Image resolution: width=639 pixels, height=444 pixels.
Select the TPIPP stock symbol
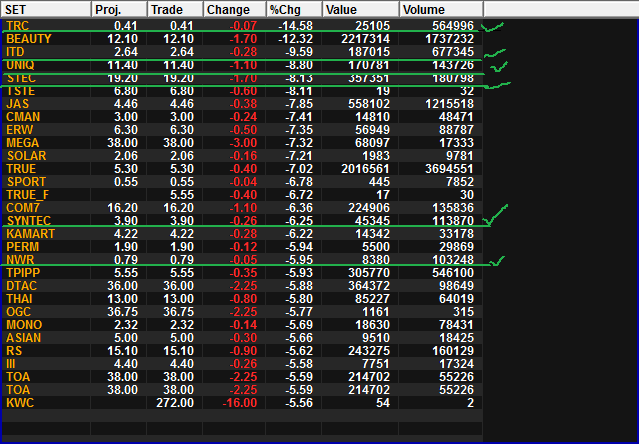coord(23,273)
